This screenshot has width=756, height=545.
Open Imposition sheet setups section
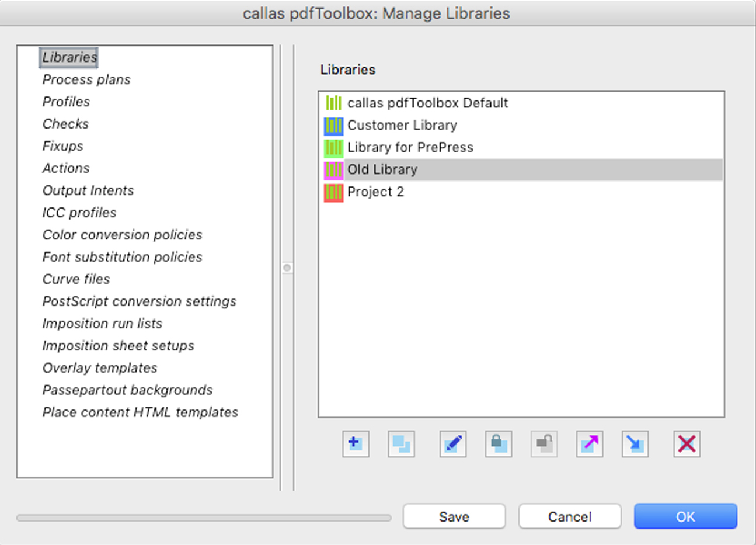click(118, 346)
